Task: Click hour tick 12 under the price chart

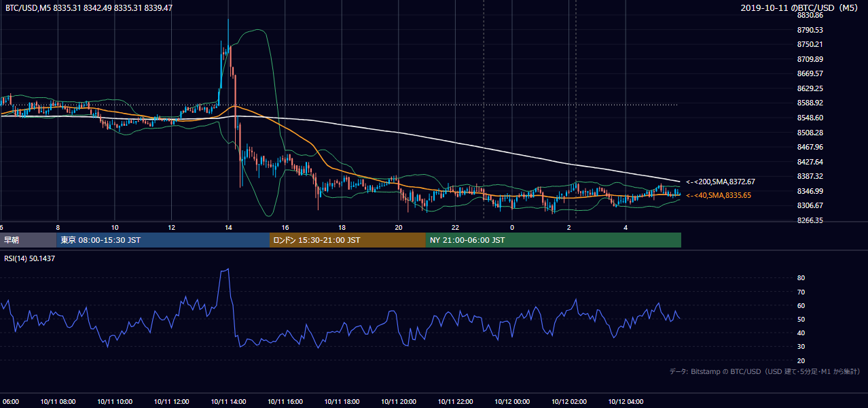Action: [171, 227]
